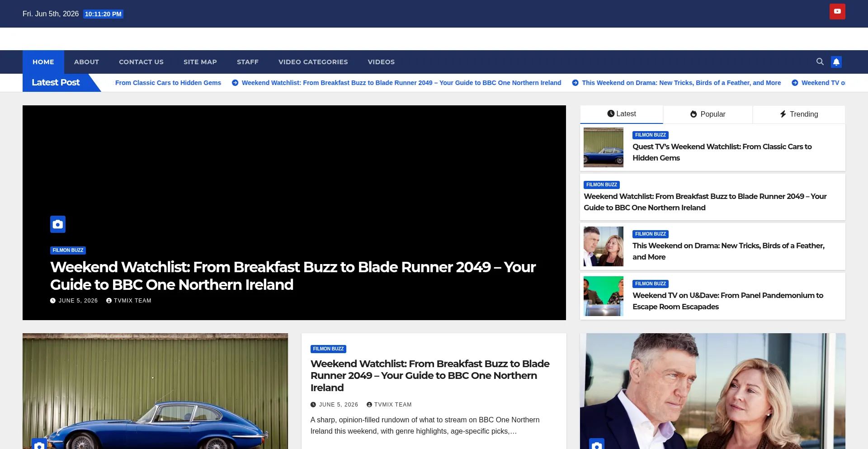The width and height of the screenshot is (868, 449).
Task: Switch to the Latest tab
Action: tap(622, 114)
